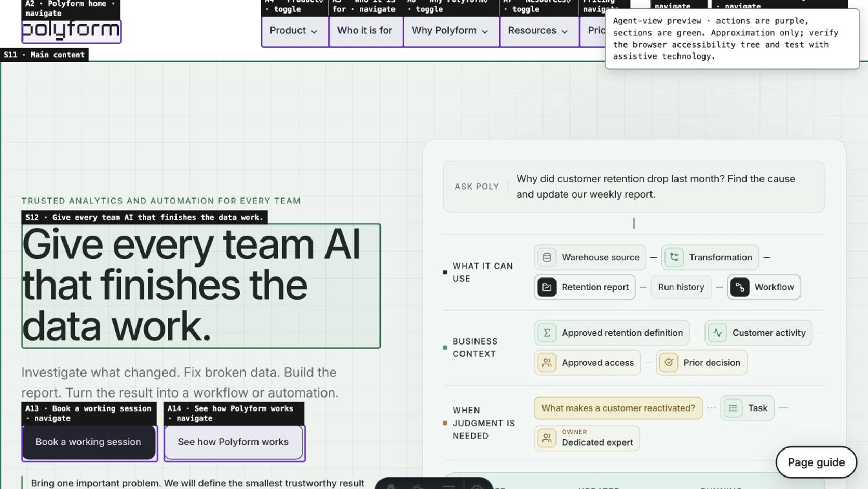Click the Transformation chip icon

pyautogui.click(x=674, y=257)
